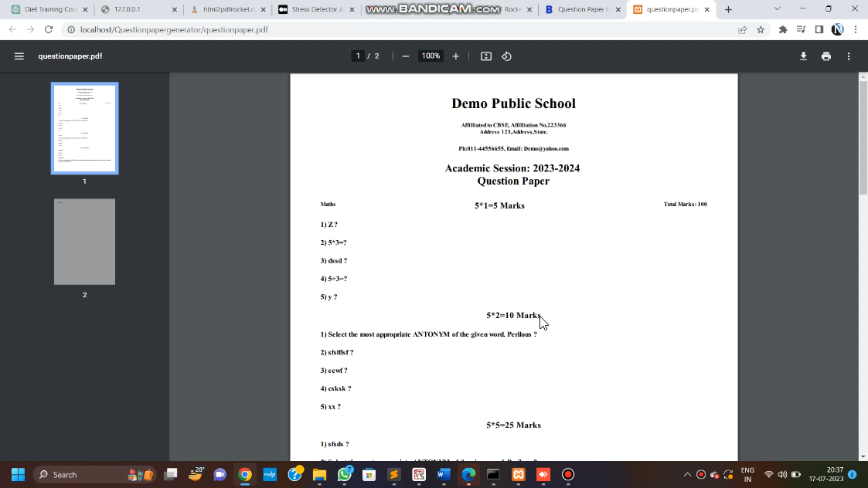This screenshot has width=868, height=488.
Task: Open Chrome extensions puzzle icon
Action: tap(783, 29)
